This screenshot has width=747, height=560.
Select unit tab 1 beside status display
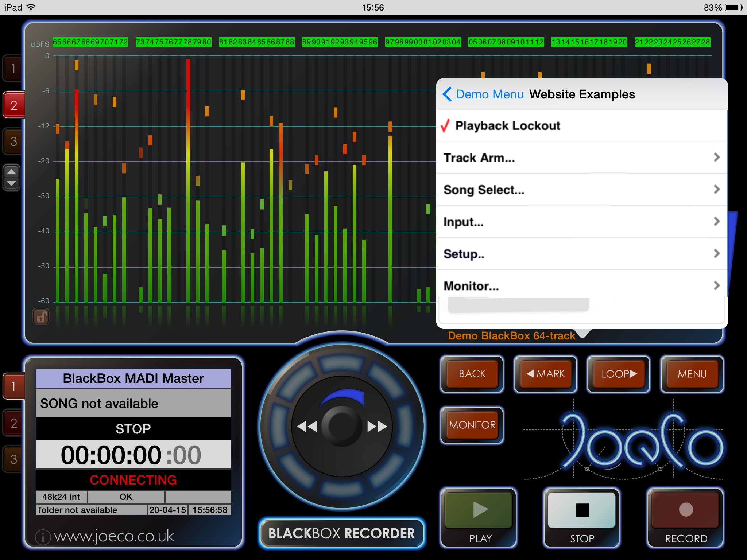[13, 386]
